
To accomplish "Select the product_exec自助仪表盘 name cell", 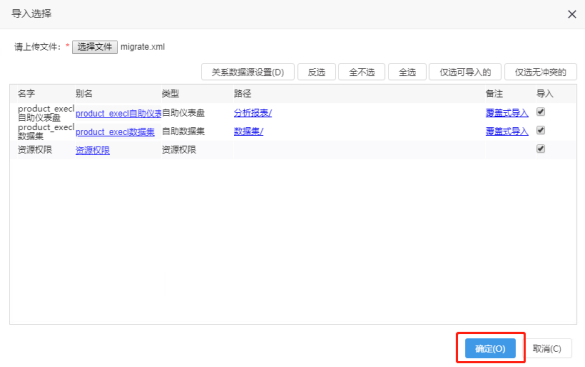I will point(46,113).
